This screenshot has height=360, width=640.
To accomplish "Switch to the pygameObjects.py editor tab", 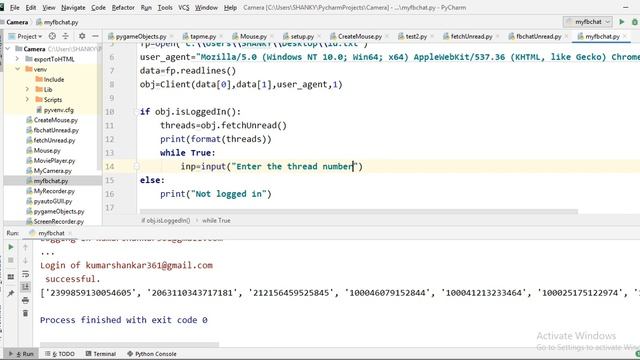I will pyautogui.click(x=140, y=36).
